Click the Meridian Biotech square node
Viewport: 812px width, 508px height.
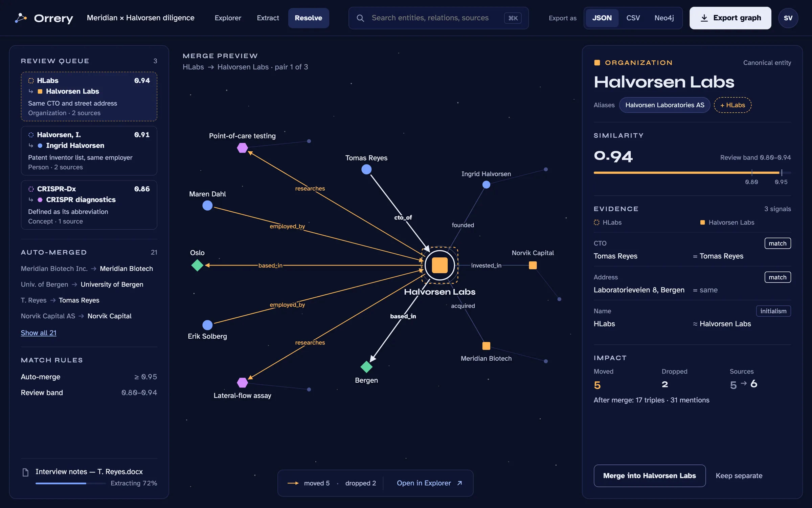(x=486, y=346)
